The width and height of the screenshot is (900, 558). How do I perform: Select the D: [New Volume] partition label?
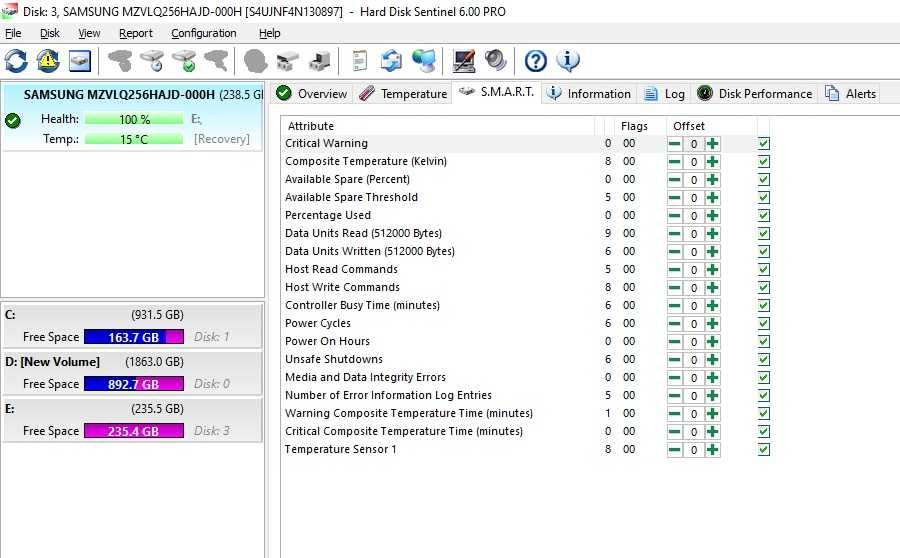(52, 362)
